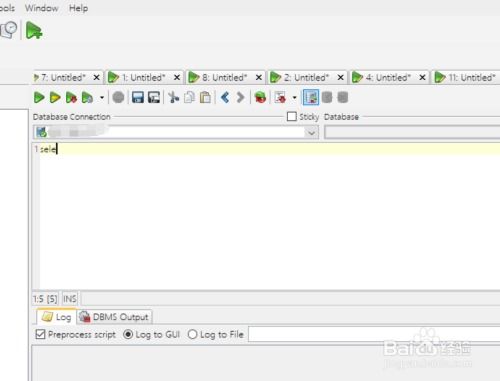Click the Save As icon beside floppy disk
This screenshot has height=381, width=500.
(x=154, y=98)
